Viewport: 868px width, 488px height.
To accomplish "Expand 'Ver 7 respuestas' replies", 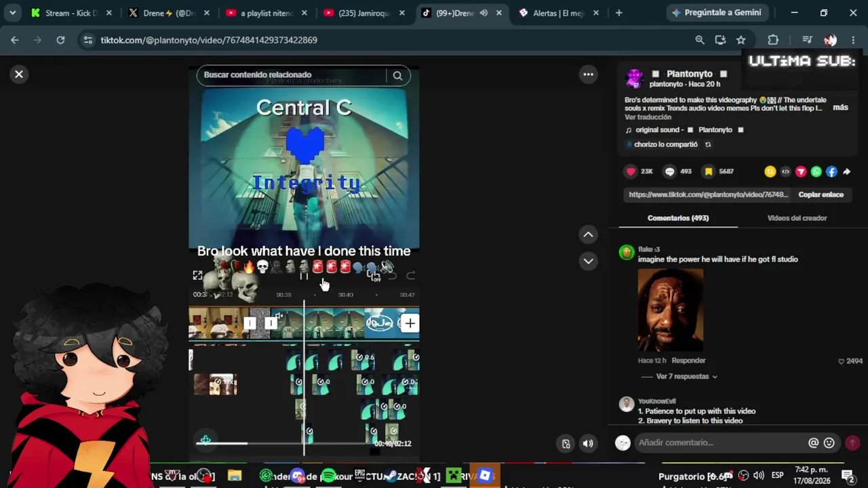I will [x=686, y=377].
